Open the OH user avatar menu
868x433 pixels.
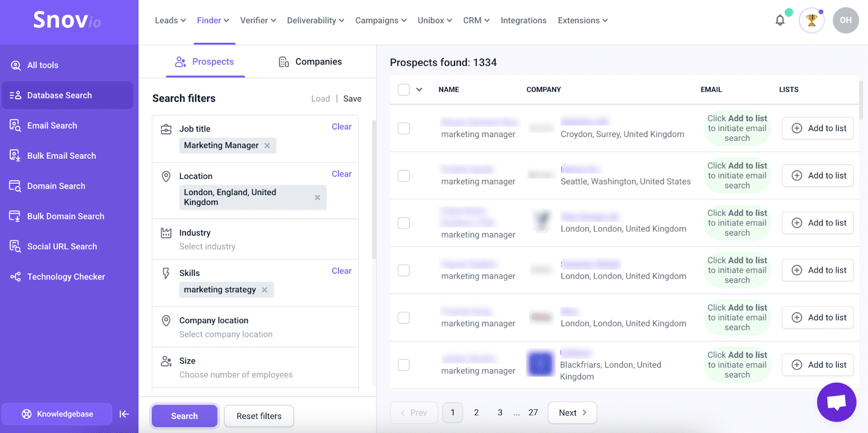(845, 21)
